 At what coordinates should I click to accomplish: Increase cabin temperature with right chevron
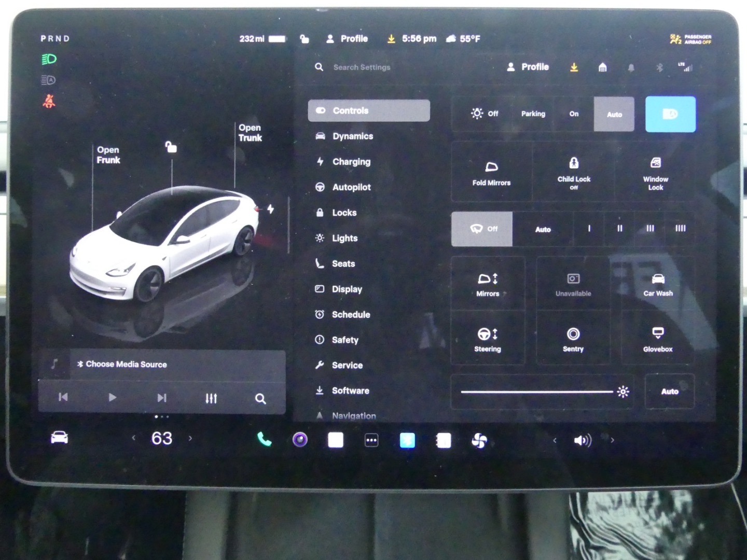[190, 439]
